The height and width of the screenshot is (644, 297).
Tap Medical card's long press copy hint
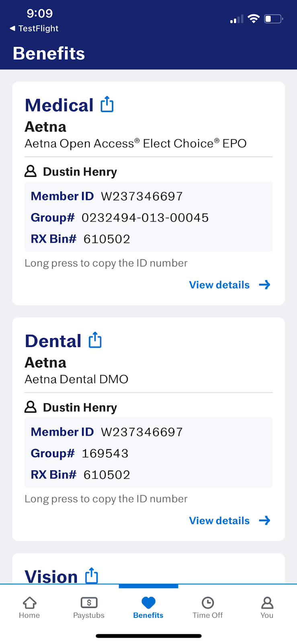(x=106, y=263)
